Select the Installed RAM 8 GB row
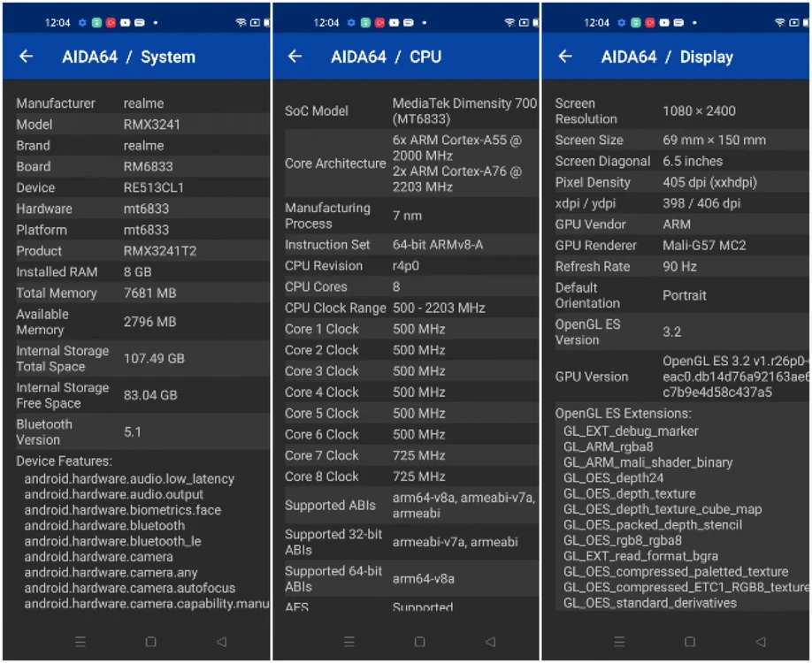812x663 pixels. pos(142,271)
